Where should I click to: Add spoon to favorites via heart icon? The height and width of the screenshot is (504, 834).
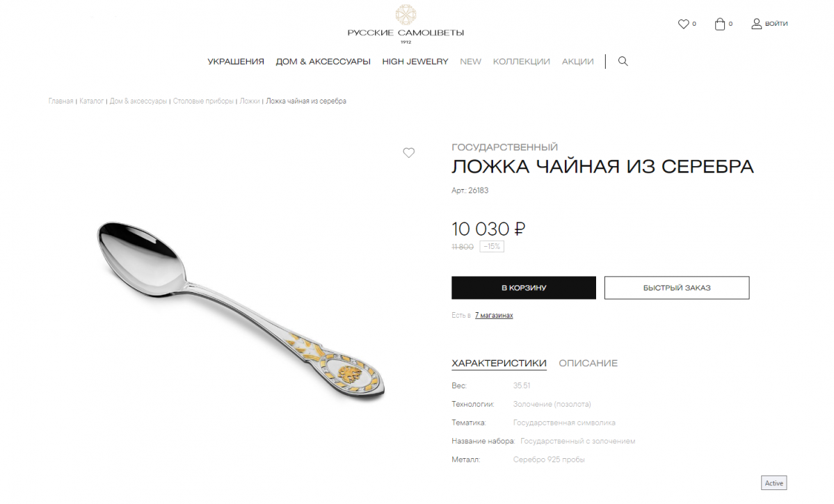[x=408, y=152]
